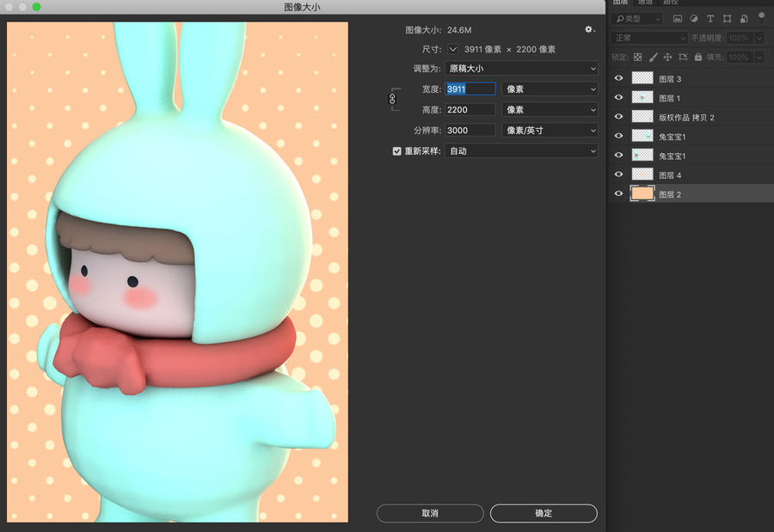Hide the 兔宝宝1 layer directly below 版权作品 拷贝 2
The height and width of the screenshot is (532, 774).
click(618, 136)
